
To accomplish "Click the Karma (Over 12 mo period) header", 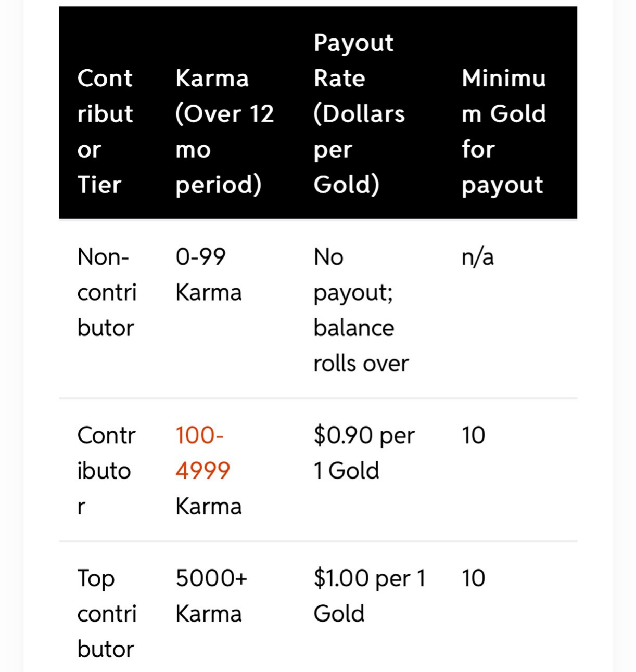I will tap(225, 132).
